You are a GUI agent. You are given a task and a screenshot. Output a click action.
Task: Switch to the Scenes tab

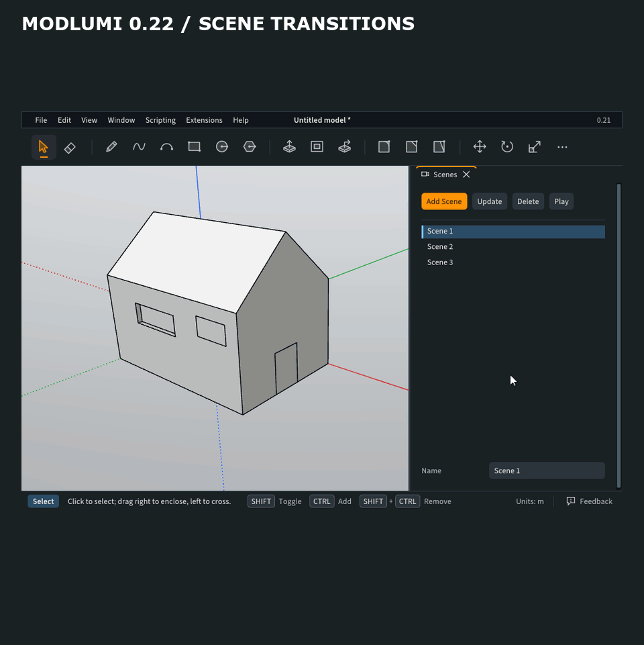click(446, 175)
